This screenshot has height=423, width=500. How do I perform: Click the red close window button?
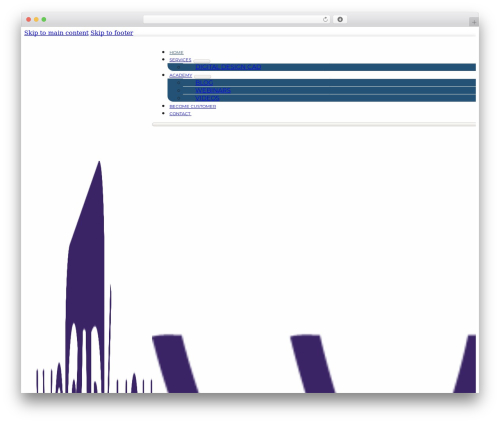(29, 19)
